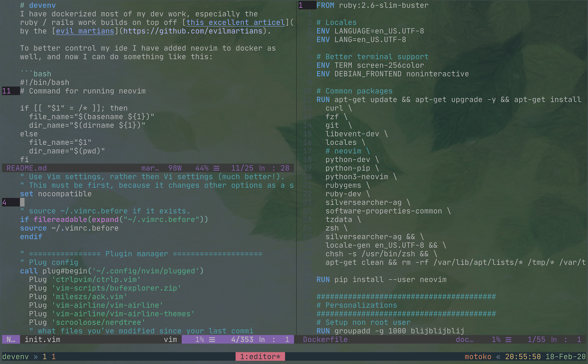
Task: Click the lines icon in Dockerfile statusline
Action: 508,340
